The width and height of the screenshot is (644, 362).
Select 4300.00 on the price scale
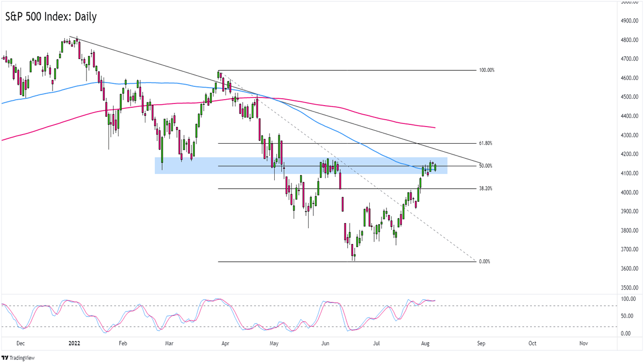[x=629, y=135]
